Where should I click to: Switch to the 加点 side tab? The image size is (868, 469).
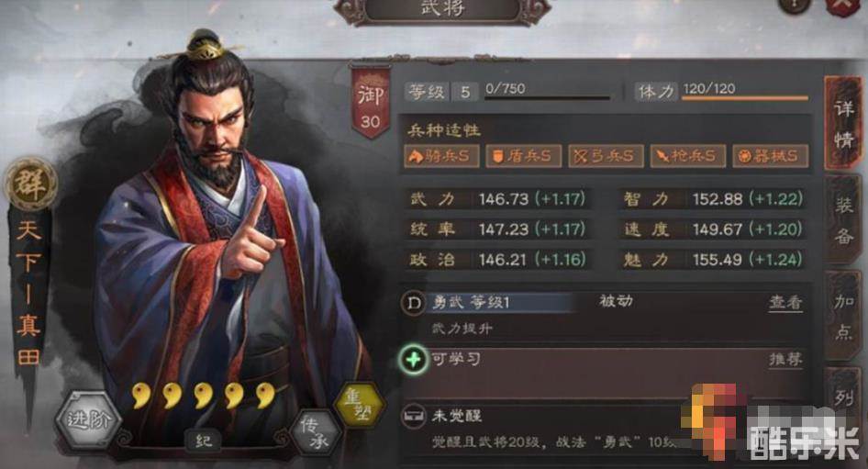[843, 316]
